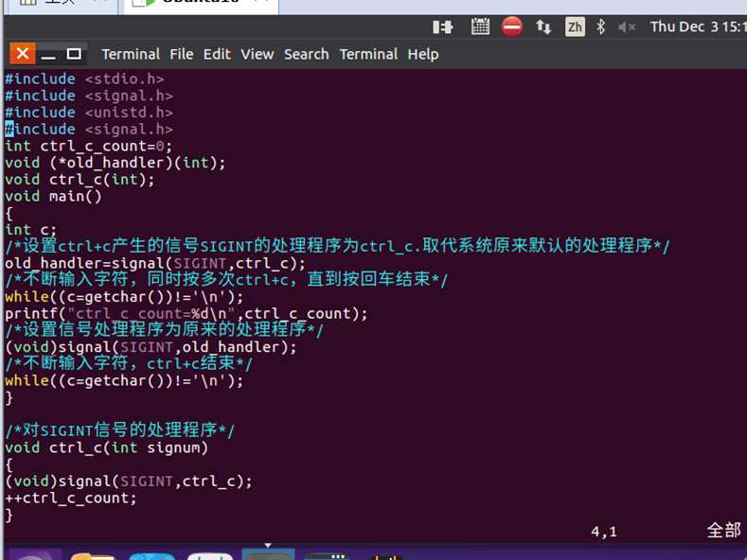Click '(void)signal(SIGINT,old_handler);' line

(x=151, y=346)
